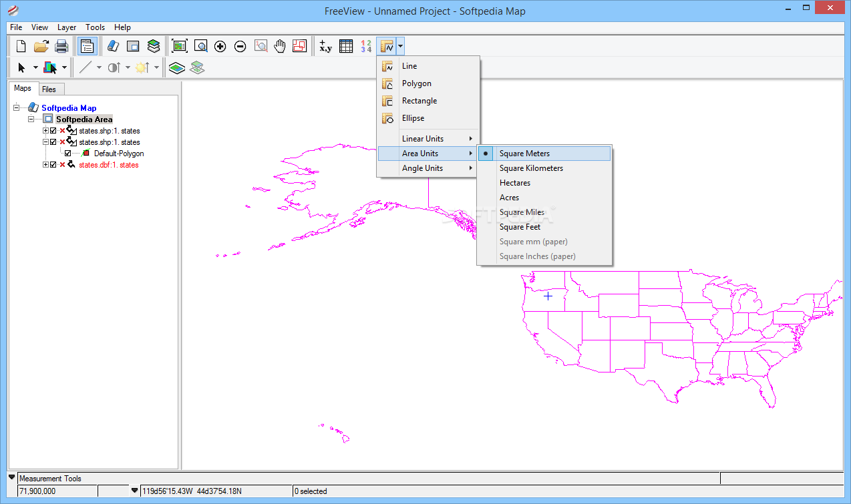Click the green layer tile icon
The height and width of the screenshot is (504, 851).
click(176, 67)
